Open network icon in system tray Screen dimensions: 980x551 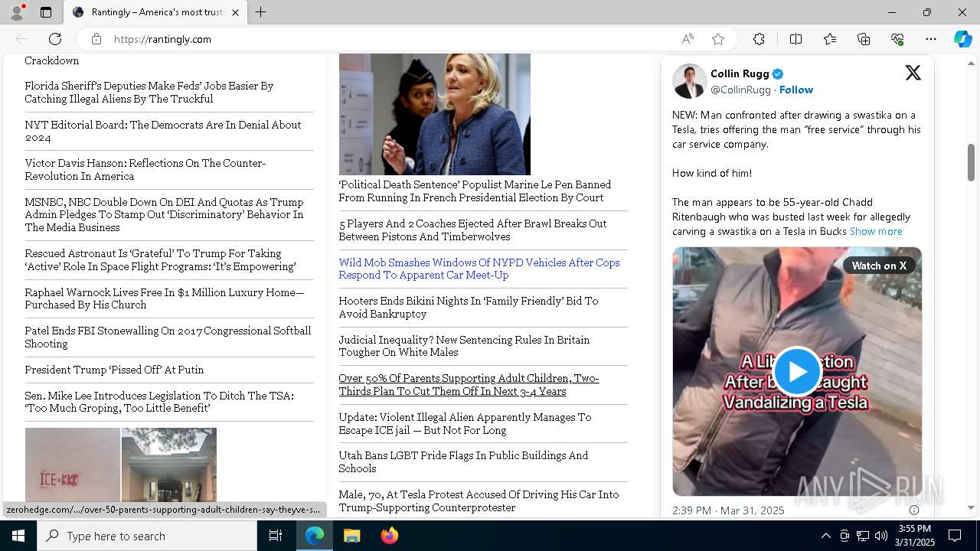(863, 536)
